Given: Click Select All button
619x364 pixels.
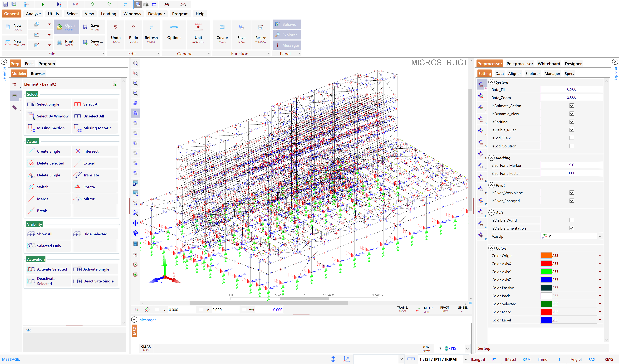Looking at the screenshot, I should 95,104.
